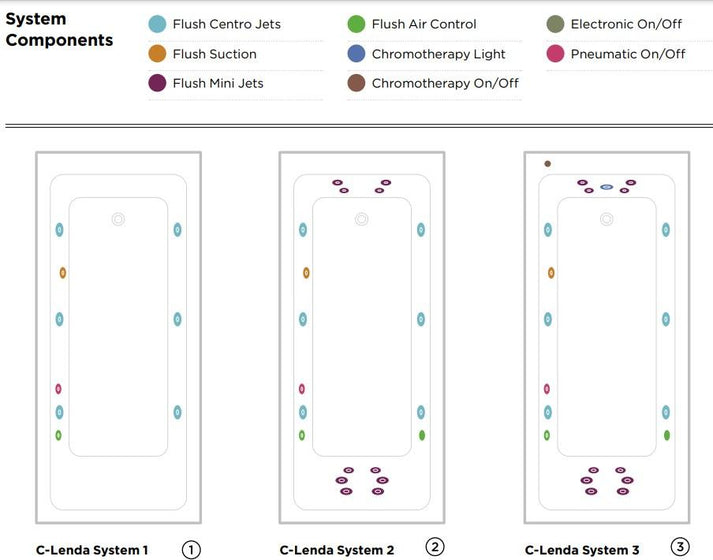Click the orange suction icon in System 1
713x560 pixels.
62,272
